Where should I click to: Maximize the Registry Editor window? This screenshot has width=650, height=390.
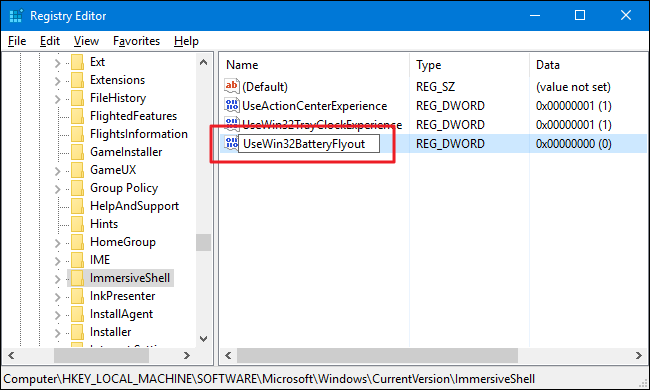pyautogui.click(x=580, y=15)
